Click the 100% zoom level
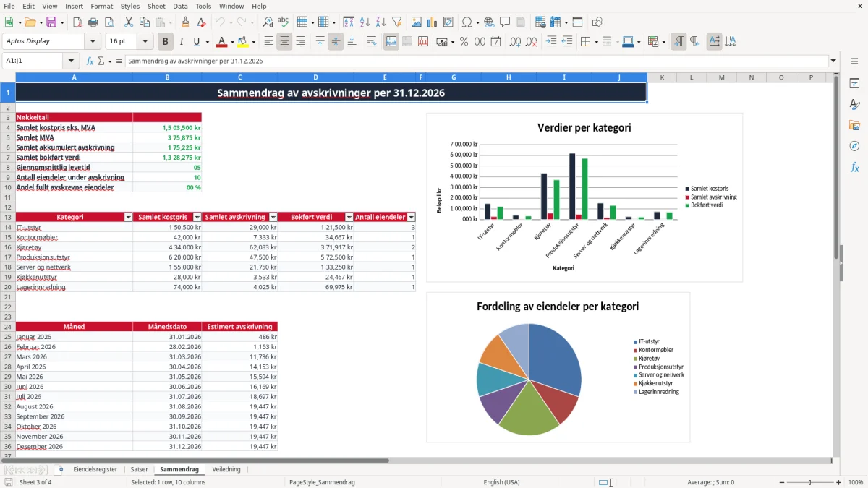868x488 pixels. point(855,482)
